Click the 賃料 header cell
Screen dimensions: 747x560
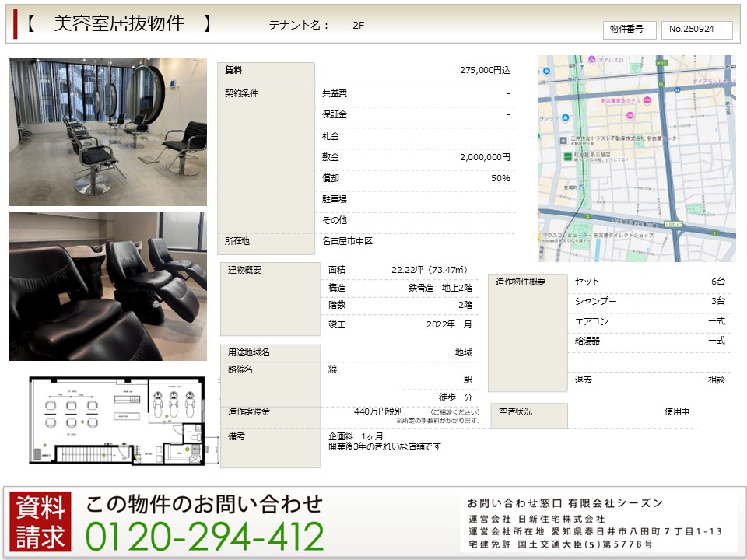(266, 74)
